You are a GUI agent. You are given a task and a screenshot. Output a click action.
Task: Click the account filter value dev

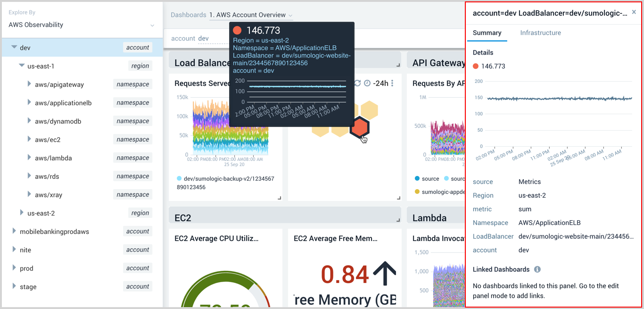tap(203, 38)
